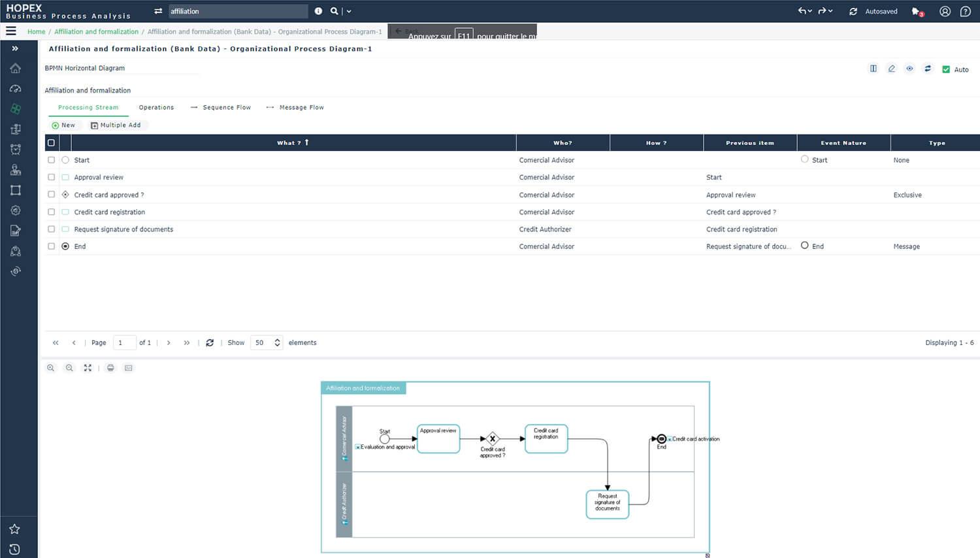Check the End row checkbox

pyautogui.click(x=51, y=246)
